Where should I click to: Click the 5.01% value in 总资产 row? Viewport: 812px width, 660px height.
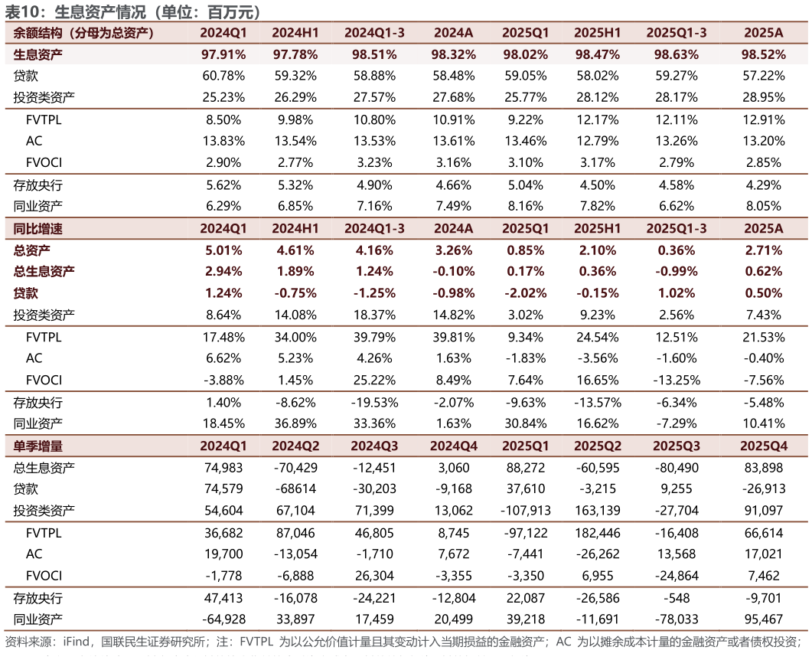[x=223, y=250]
